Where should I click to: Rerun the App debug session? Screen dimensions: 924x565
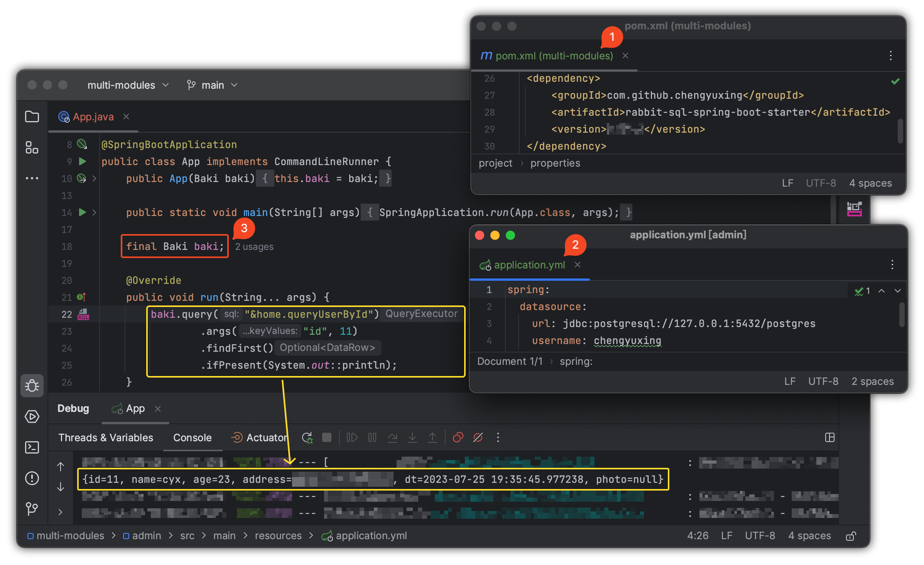[x=307, y=437]
